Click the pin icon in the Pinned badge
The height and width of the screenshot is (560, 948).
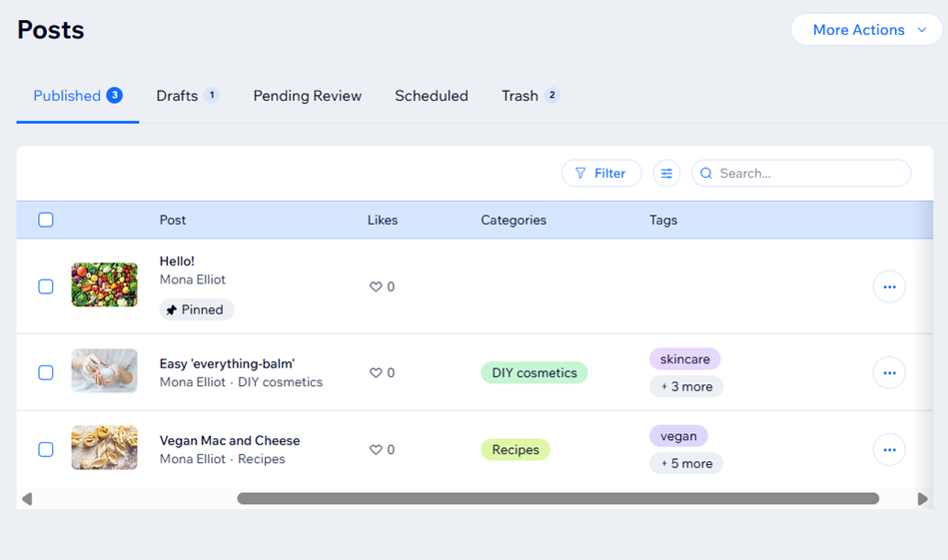[x=172, y=310]
